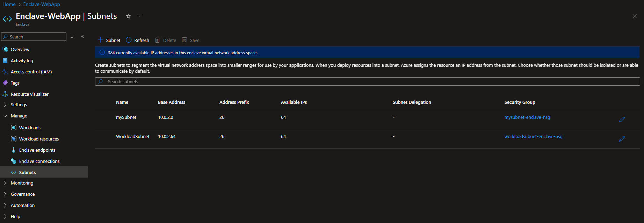Click the Subnet add button label
Screen dimensions: 644x223
click(113, 40)
